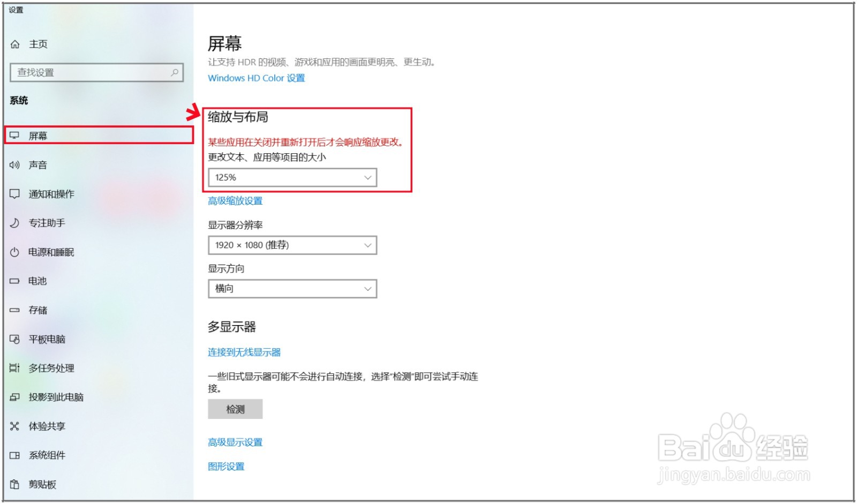Screen dimensions: 857x504
Task: Open 通知和操作 settings
Action: 51,194
